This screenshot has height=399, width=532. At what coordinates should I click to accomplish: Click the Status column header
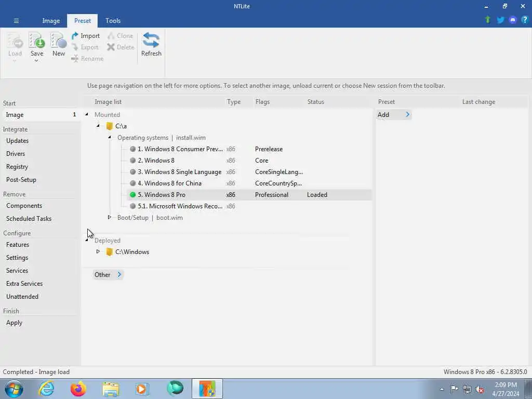316,102
